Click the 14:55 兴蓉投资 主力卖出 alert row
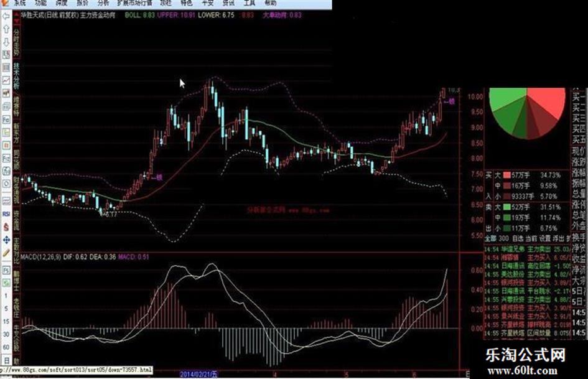Image resolution: width=588 pixels, height=379 pixels. (x=527, y=299)
